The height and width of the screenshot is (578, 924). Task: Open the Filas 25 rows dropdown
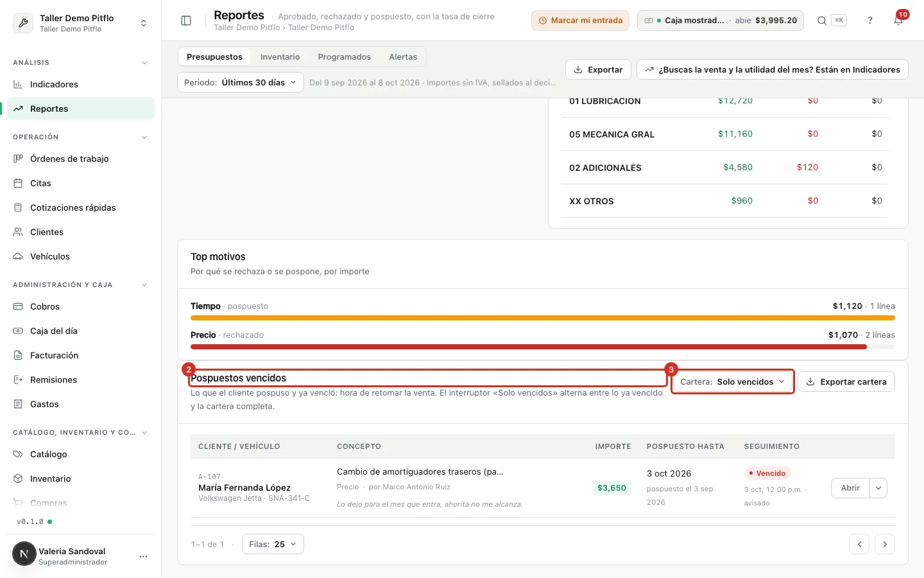[x=273, y=544]
